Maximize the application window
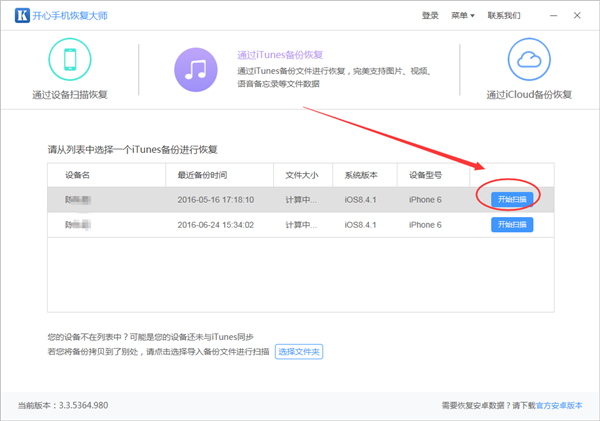The image size is (600, 421). tap(560, 15)
